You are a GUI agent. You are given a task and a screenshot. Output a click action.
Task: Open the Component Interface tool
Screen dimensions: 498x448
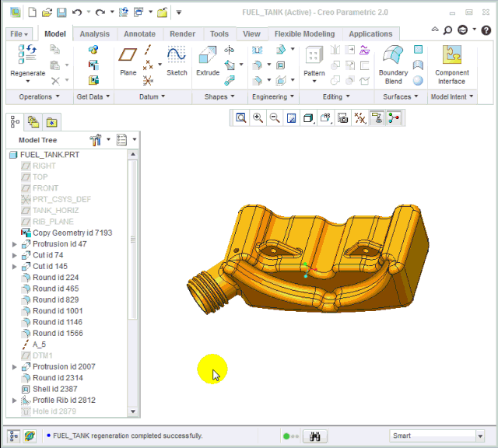[451, 54]
